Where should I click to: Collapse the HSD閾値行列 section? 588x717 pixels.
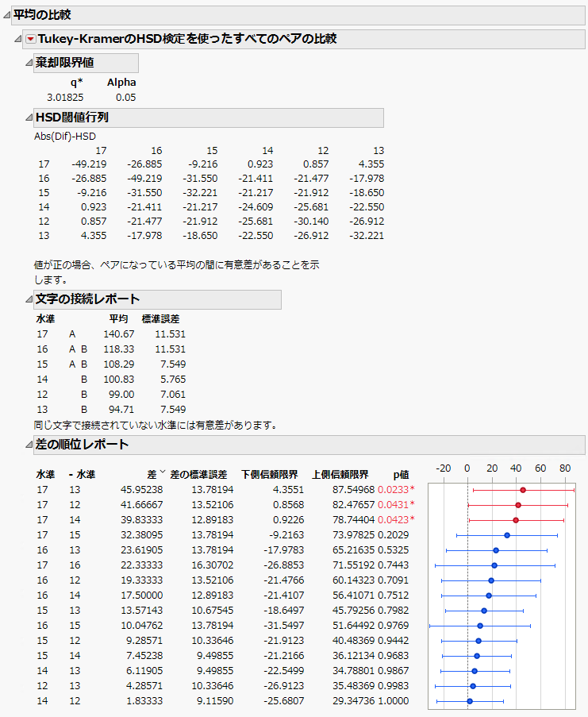pos(29,118)
